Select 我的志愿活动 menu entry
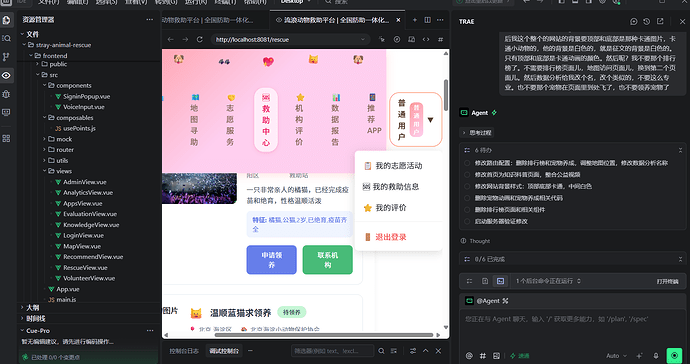This screenshot has height=364, width=690. click(x=398, y=166)
